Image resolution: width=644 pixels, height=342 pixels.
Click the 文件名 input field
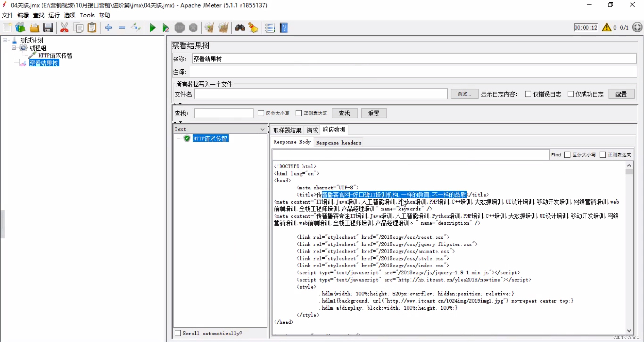point(321,94)
